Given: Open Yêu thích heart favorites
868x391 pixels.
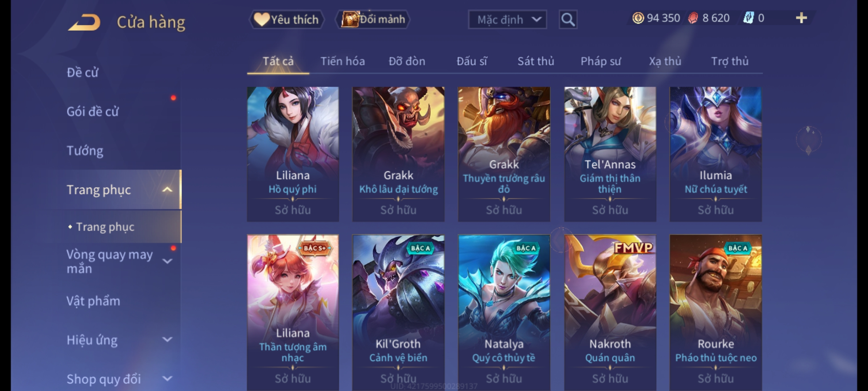Looking at the screenshot, I should point(286,20).
